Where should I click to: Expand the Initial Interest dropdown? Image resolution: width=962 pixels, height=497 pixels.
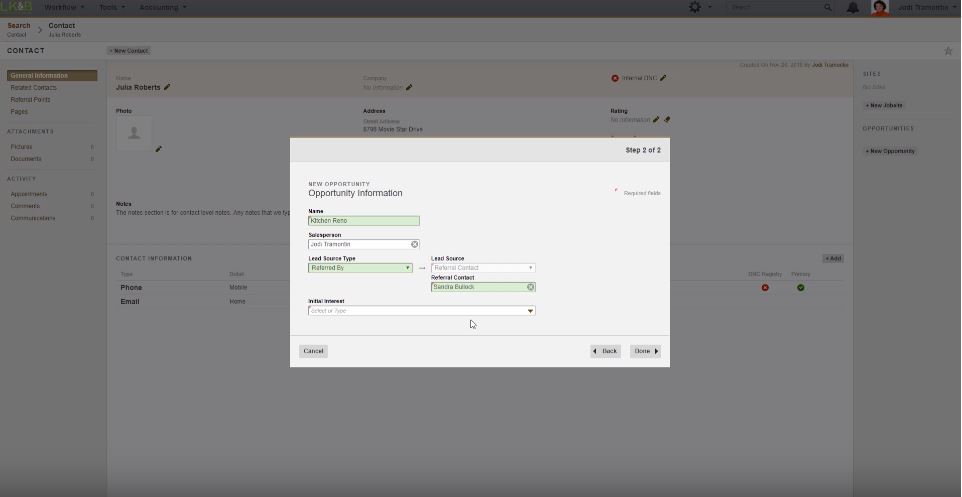(530, 311)
